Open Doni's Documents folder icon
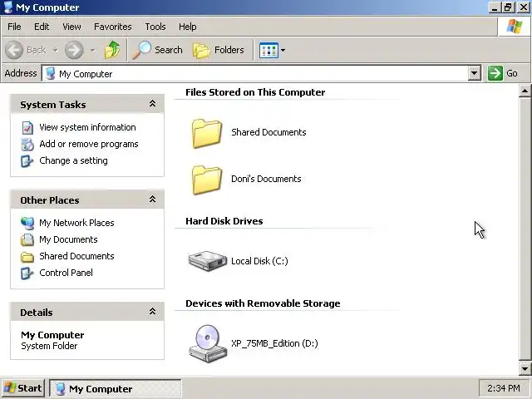This screenshot has height=399, width=532. click(x=207, y=180)
